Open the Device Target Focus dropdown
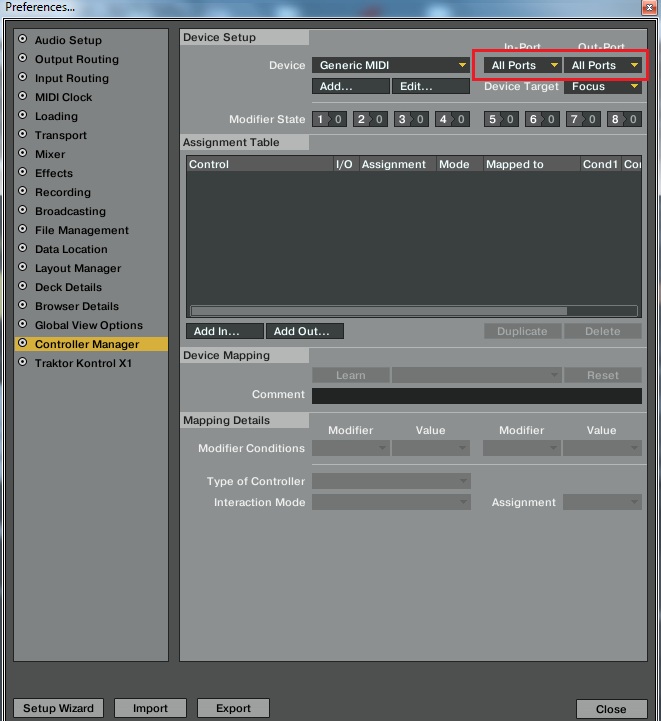 (603, 86)
